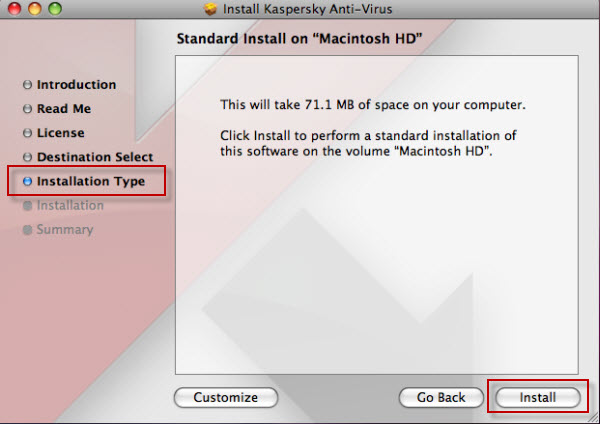Click the Install button

(538, 397)
